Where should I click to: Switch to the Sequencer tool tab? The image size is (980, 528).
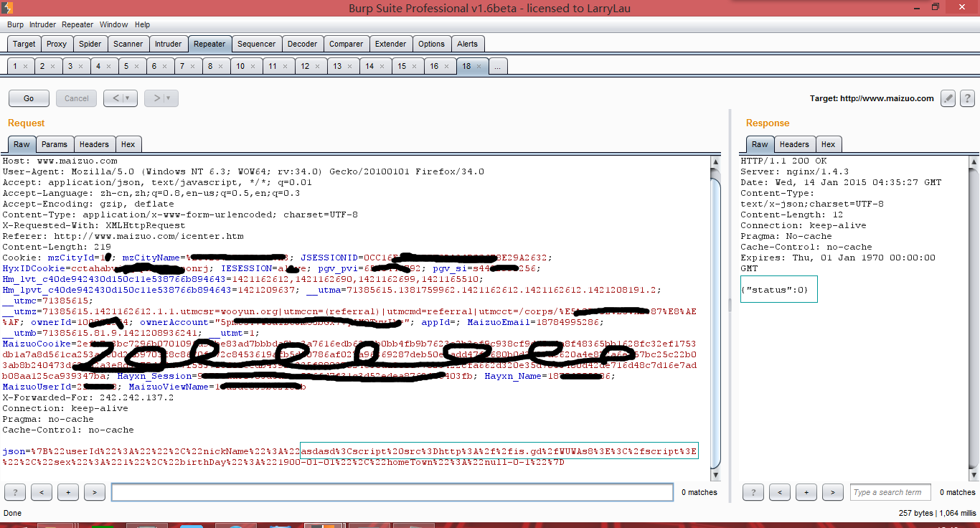[256, 44]
